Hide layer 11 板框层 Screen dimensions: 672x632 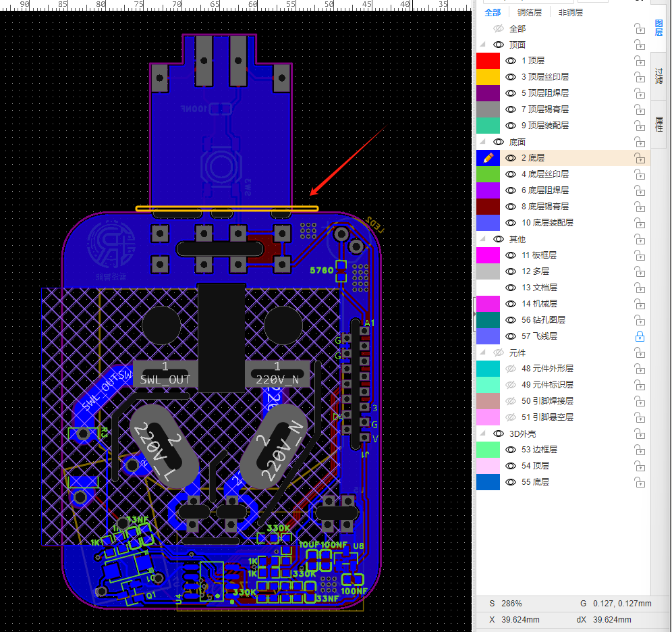[511, 255]
